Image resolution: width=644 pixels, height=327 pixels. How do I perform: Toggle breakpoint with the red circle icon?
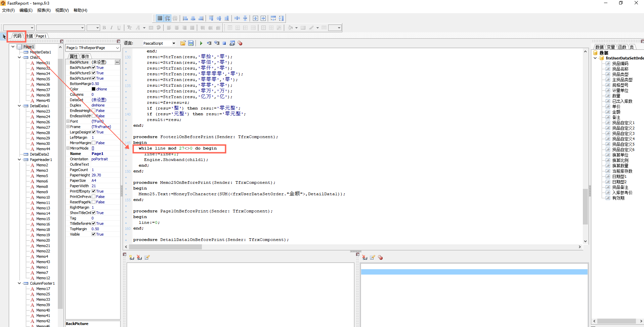coord(240,43)
